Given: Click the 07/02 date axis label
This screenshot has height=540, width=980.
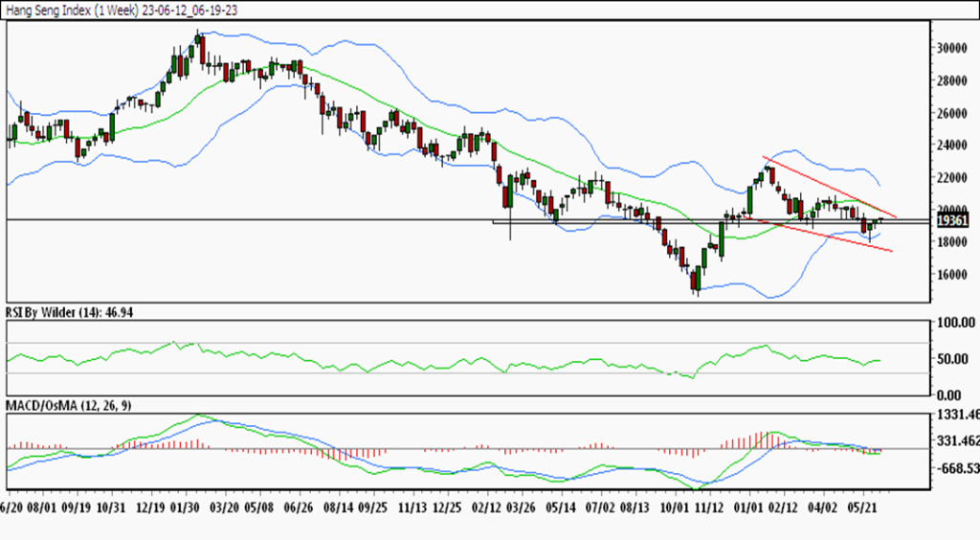Looking at the screenshot, I should tap(601, 506).
